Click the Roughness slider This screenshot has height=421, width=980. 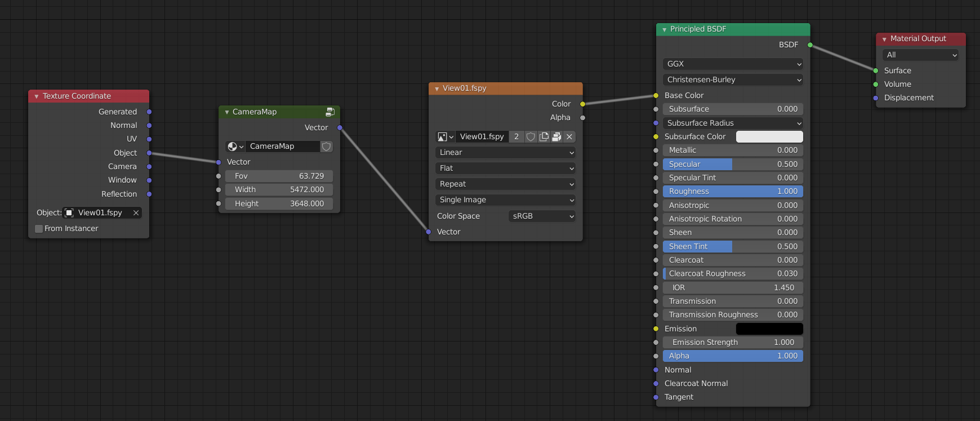(733, 192)
